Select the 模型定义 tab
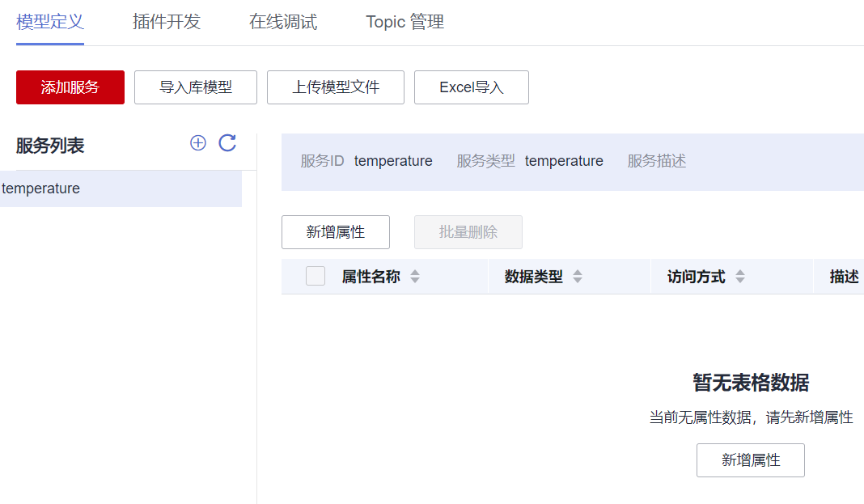The image size is (864, 504). 50,22
